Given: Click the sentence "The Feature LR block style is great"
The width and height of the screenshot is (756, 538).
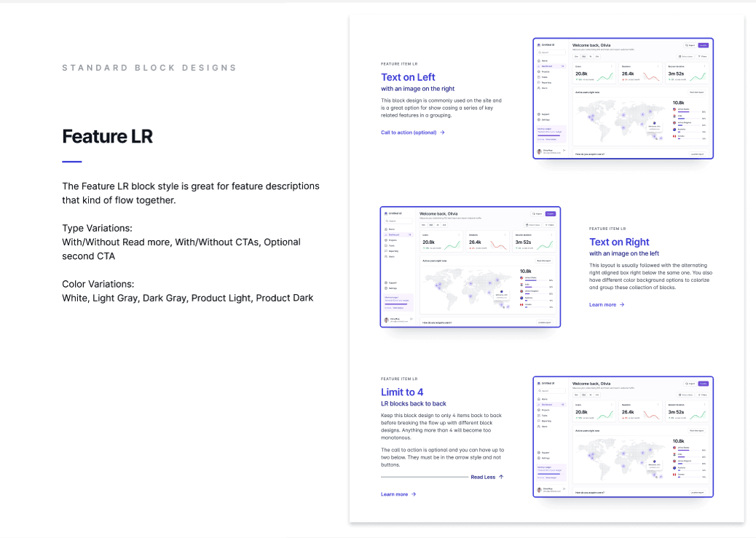Looking at the screenshot, I should (x=190, y=193).
